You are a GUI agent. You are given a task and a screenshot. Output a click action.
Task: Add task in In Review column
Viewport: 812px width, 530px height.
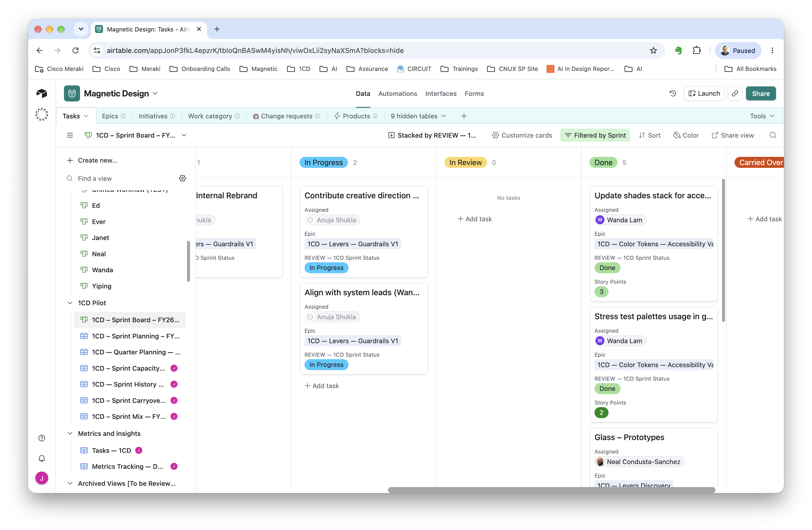[474, 219]
